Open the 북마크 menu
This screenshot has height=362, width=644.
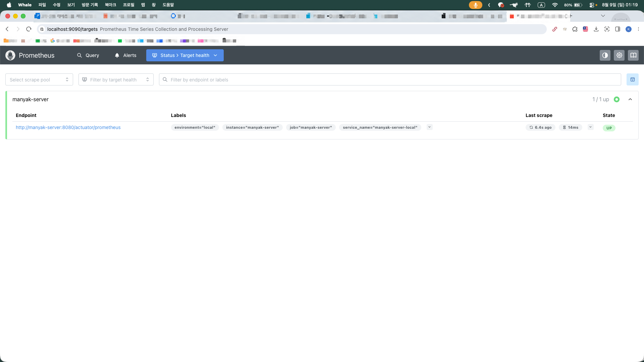click(110, 5)
